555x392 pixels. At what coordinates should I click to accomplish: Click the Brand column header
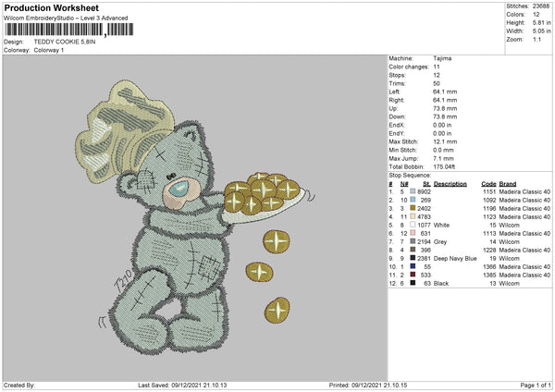click(x=508, y=184)
